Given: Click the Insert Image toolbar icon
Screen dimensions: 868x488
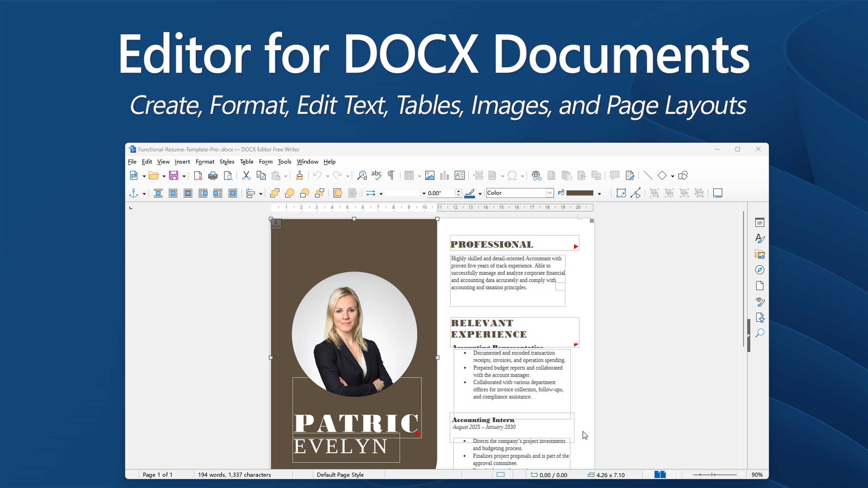Looking at the screenshot, I should pos(430,176).
